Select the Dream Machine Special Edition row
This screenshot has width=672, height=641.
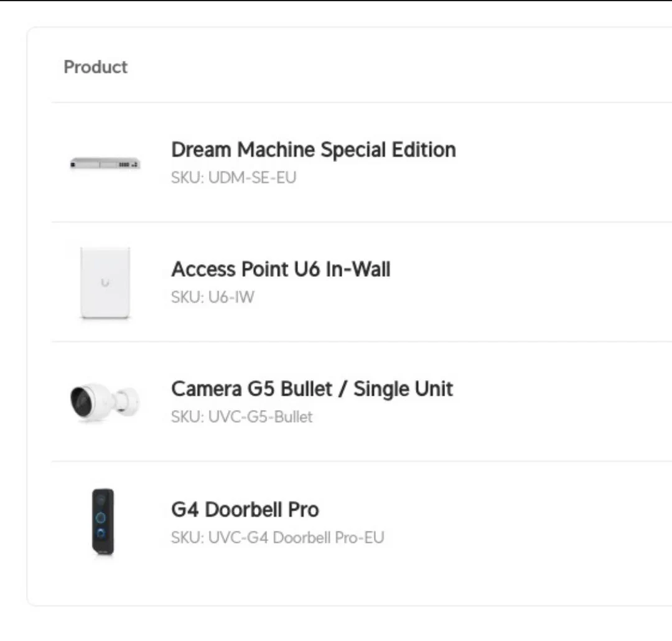tap(336, 163)
